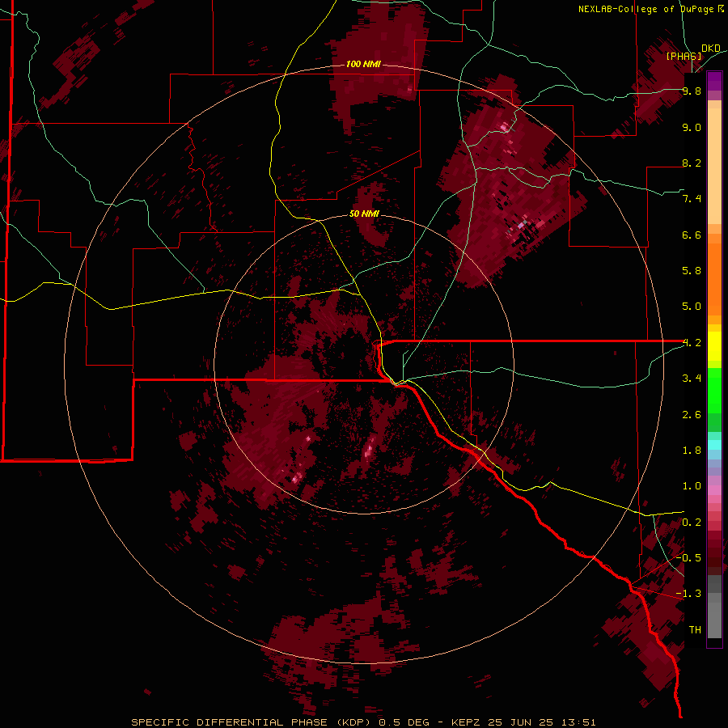The width and height of the screenshot is (728, 728).
Task: Click the 1.0 scale value
Action: 692,486
